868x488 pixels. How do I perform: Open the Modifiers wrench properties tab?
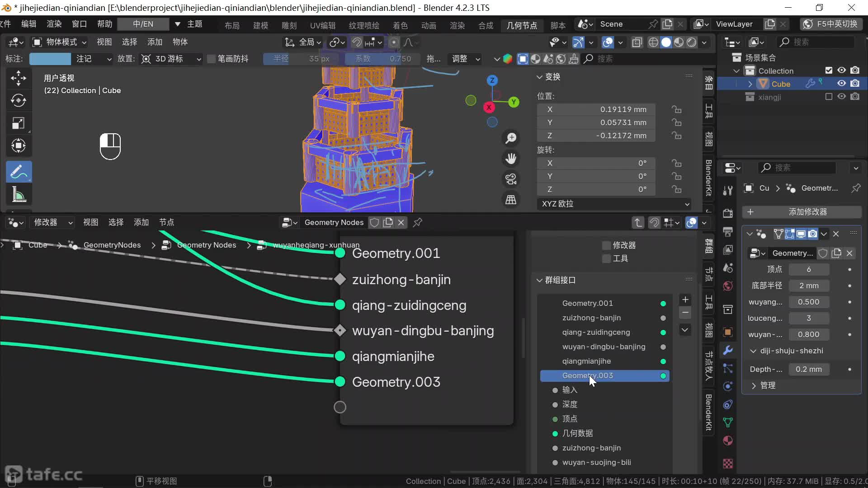[x=728, y=350]
